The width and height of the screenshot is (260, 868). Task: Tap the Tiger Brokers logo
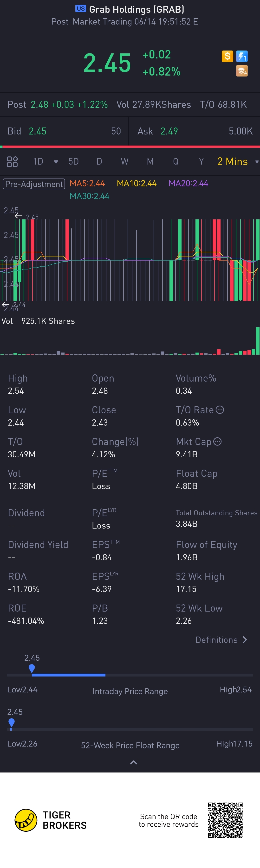tap(26, 820)
